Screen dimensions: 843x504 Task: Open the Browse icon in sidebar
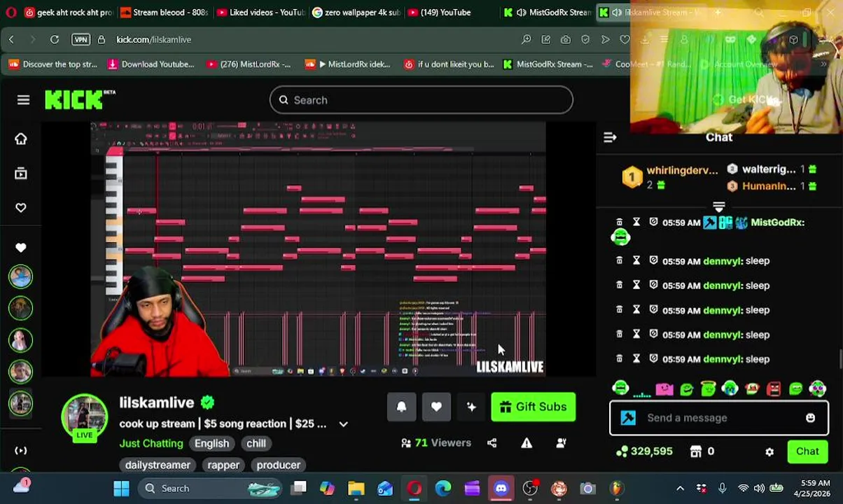point(21,173)
